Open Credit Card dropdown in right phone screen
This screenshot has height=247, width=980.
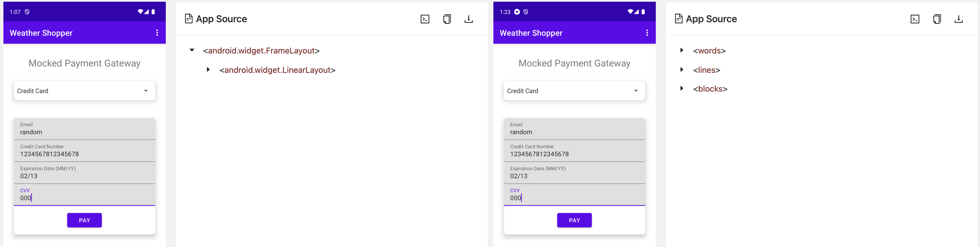[x=574, y=91]
